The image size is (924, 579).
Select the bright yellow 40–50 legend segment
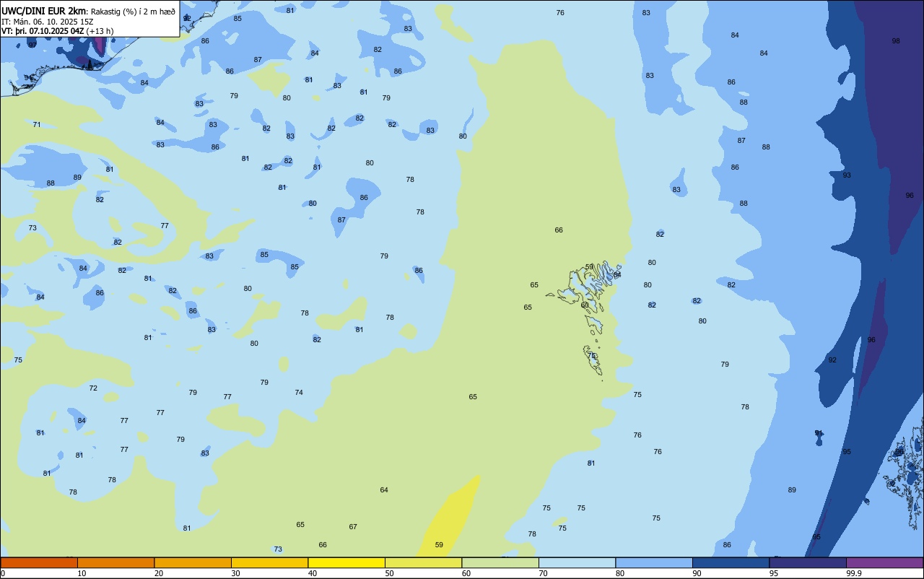pyautogui.click(x=346, y=562)
